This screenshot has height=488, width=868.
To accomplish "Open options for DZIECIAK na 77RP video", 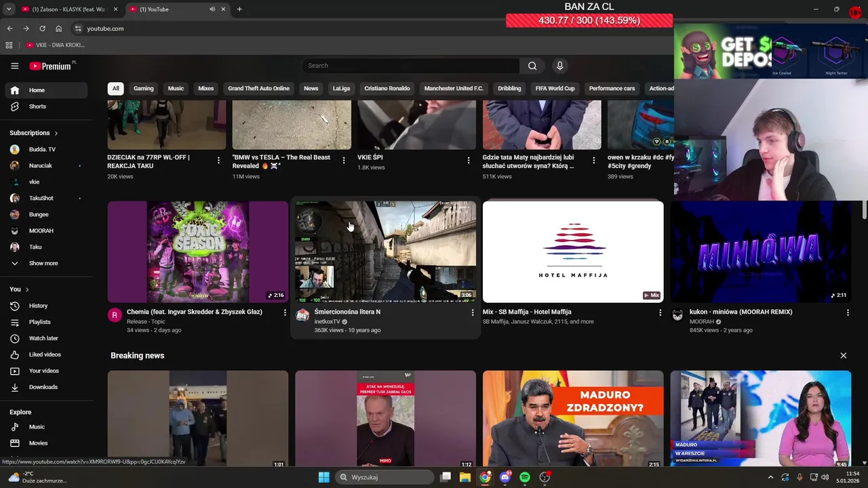I will click(x=218, y=161).
